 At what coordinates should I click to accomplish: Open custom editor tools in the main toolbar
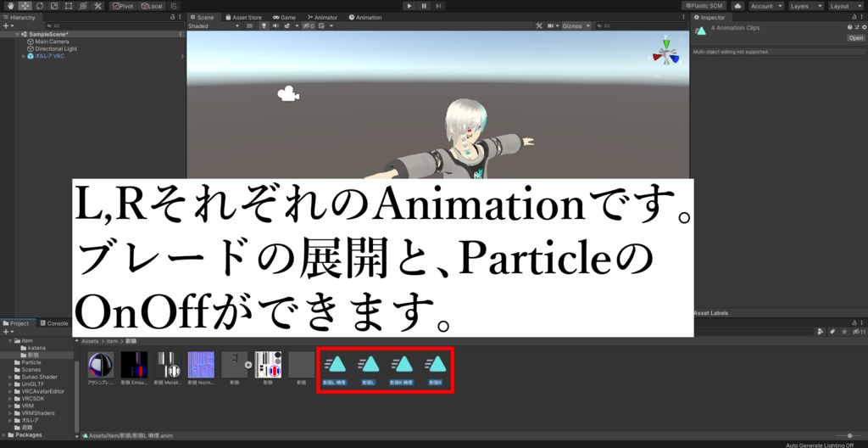tap(97, 6)
